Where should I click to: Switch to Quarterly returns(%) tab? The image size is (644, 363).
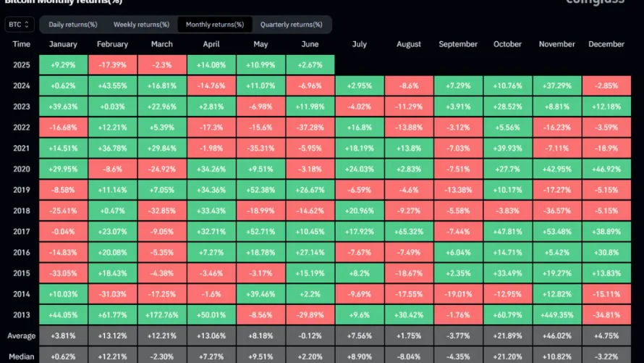point(291,25)
